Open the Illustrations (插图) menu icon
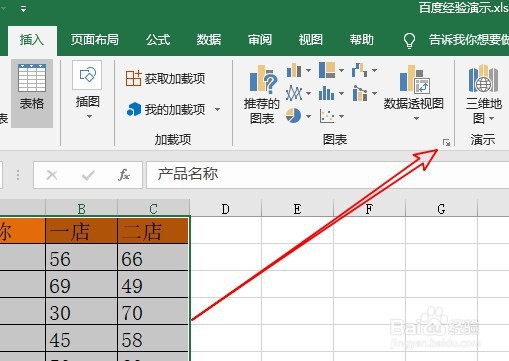Viewport: 509px width, 361px height. point(87,75)
